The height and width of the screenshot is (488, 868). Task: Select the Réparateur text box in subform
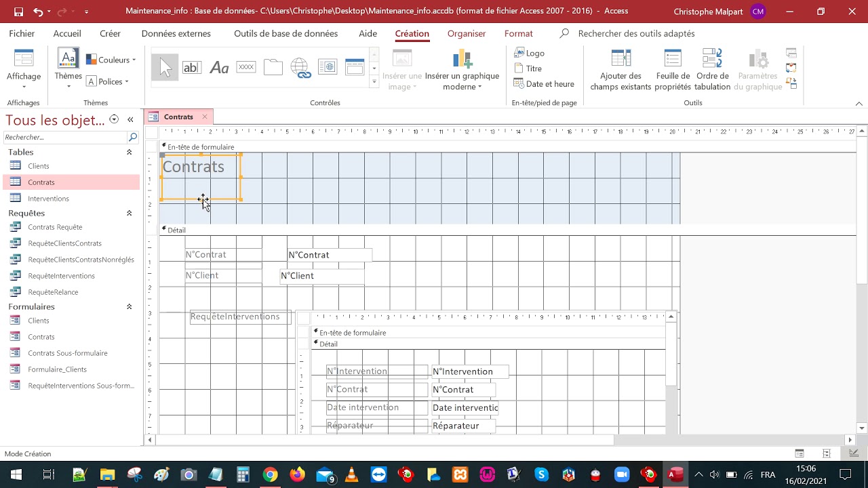coord(463,426)
